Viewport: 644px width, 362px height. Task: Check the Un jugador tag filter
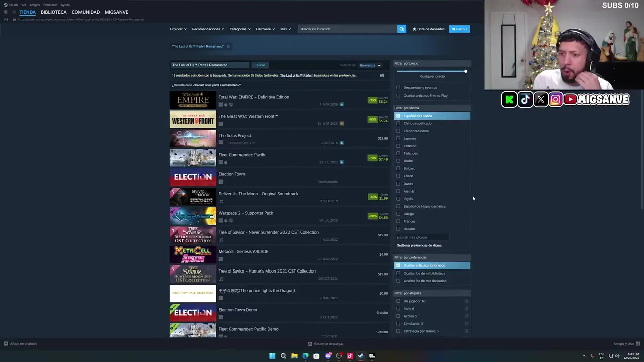(x=398, y=301)
